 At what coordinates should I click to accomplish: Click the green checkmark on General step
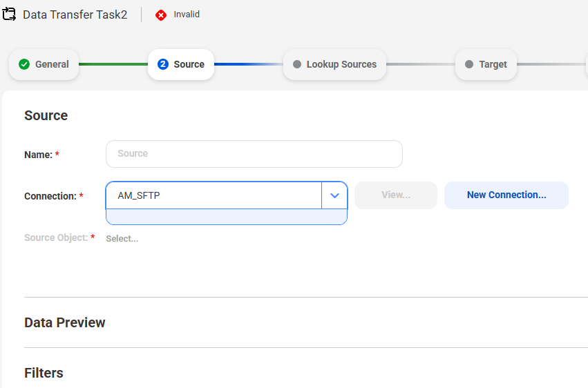pyautogui.click(x=24, y=64)
